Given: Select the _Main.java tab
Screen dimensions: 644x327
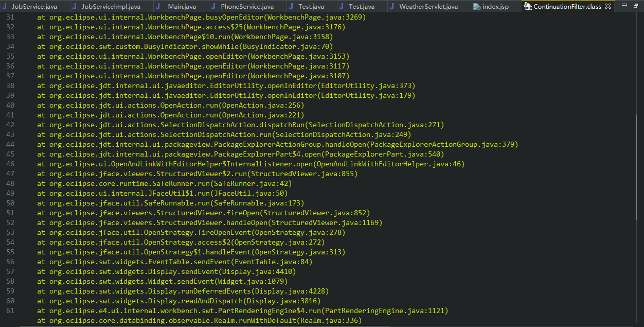Looking at the screenshot, I should [x=181, y=7].
